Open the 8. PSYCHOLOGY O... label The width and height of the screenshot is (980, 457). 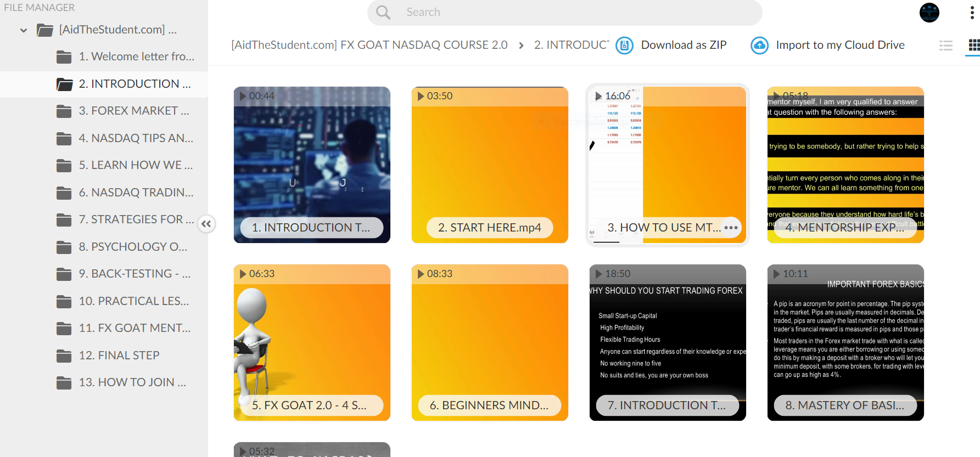133,246
